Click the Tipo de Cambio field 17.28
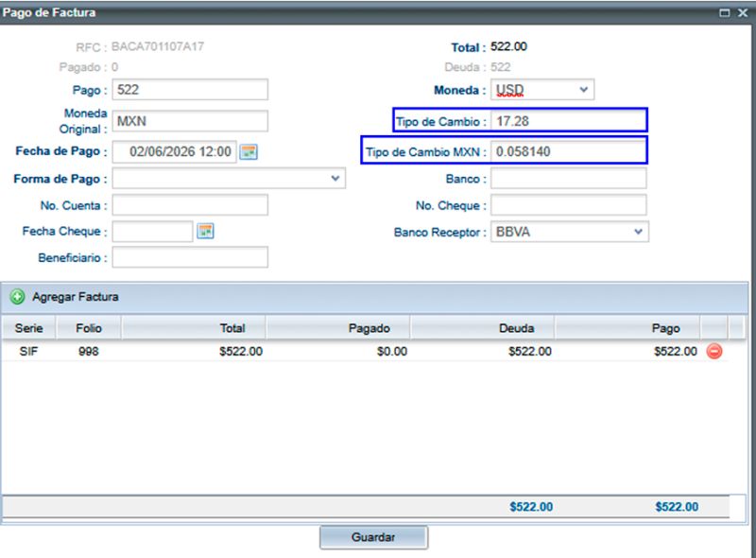This screenshot has width=756, height=558. click(569, 121)
